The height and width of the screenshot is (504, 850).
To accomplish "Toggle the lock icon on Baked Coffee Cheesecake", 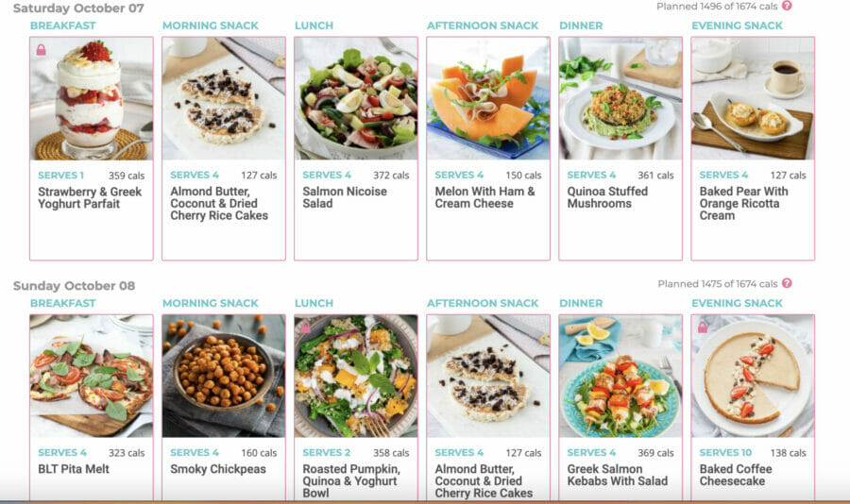I will coord(703,327).
